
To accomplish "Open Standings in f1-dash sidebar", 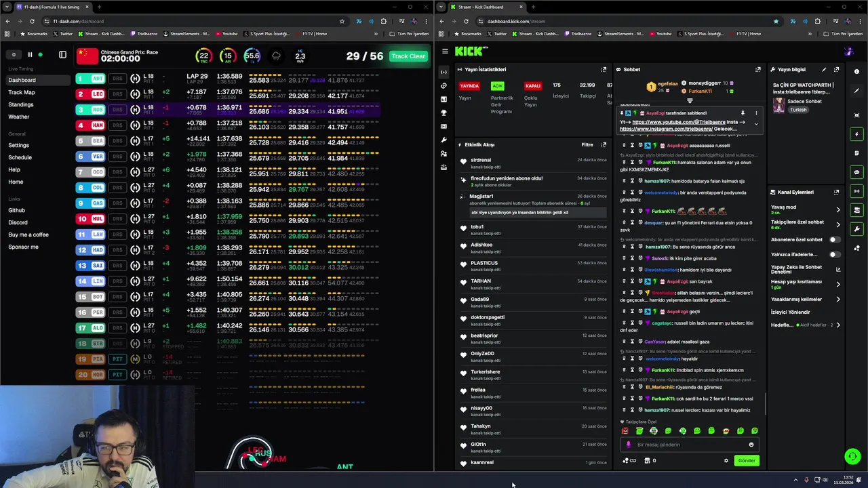I will click(20, 104).
